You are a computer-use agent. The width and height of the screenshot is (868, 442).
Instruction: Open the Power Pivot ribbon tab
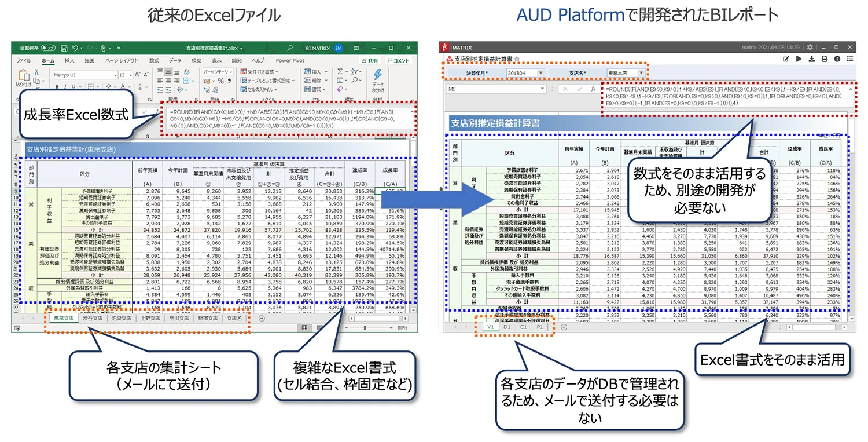(x=290, y=60)
